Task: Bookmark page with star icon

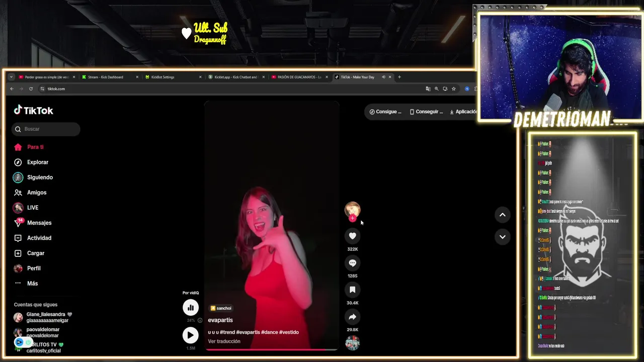Action: click(453, 89)
